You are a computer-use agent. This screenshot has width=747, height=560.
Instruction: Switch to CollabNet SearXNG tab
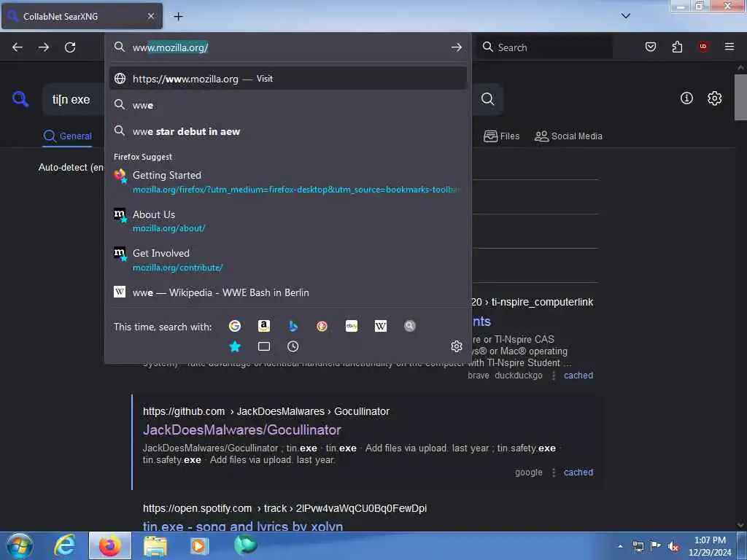point(82,16)
